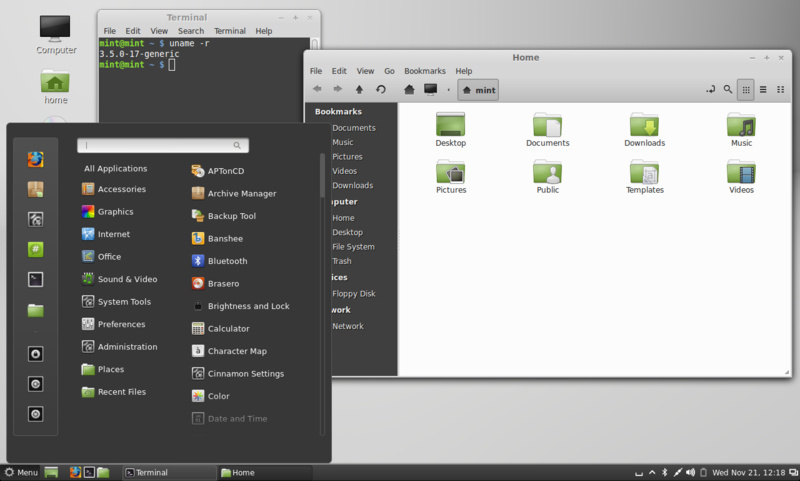Select the Accessories category
This screenshot has width=800, height=481.
click(114, 189)
